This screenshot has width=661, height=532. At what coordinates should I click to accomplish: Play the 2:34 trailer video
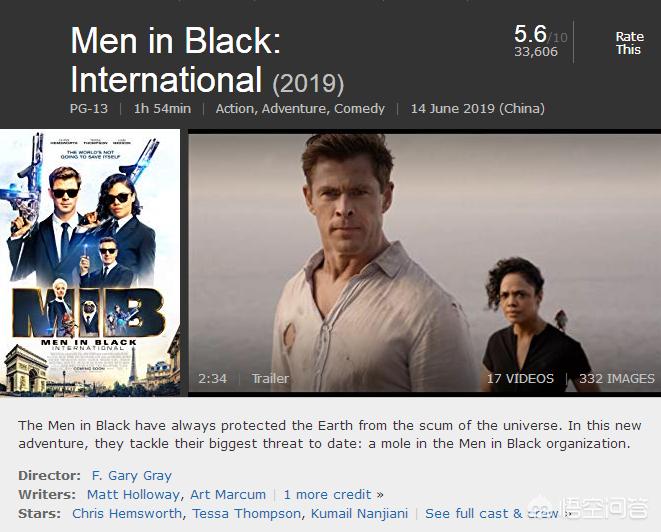(424, 263)
